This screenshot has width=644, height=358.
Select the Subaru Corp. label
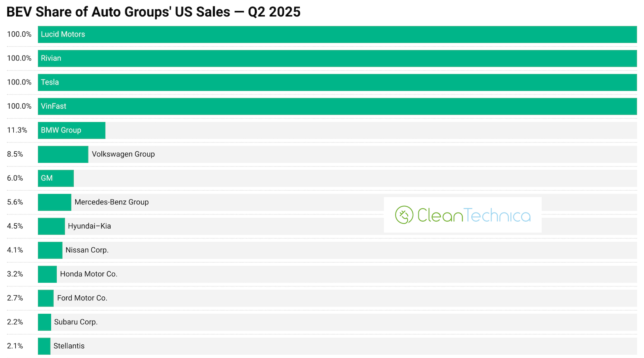tap(76, 322)
